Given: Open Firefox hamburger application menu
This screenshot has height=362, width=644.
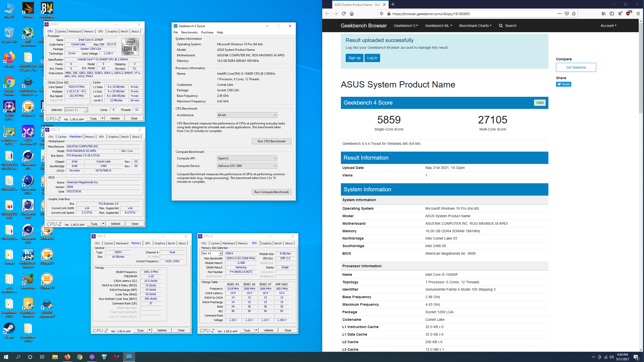Looking at the screenshot, I should click(638, 14).
